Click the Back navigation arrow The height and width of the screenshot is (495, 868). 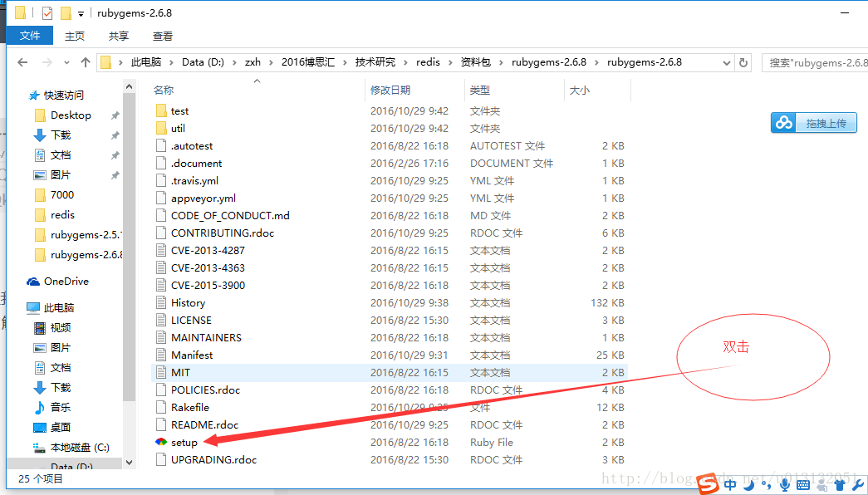pyautogui.click(x=22, y=62)
